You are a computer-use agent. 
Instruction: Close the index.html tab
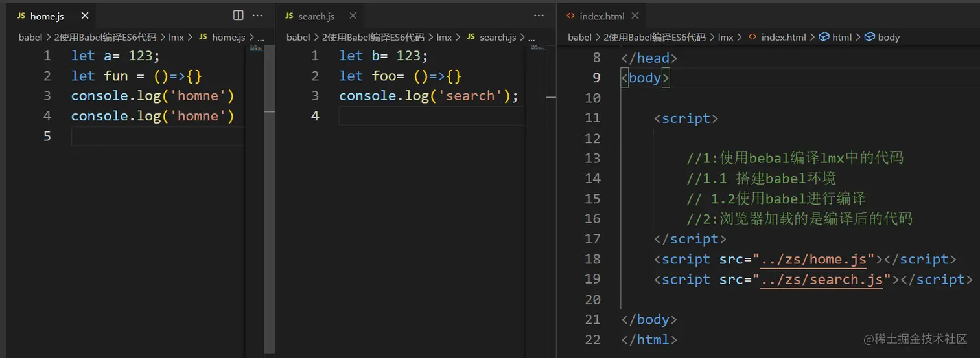coord(635,16)
